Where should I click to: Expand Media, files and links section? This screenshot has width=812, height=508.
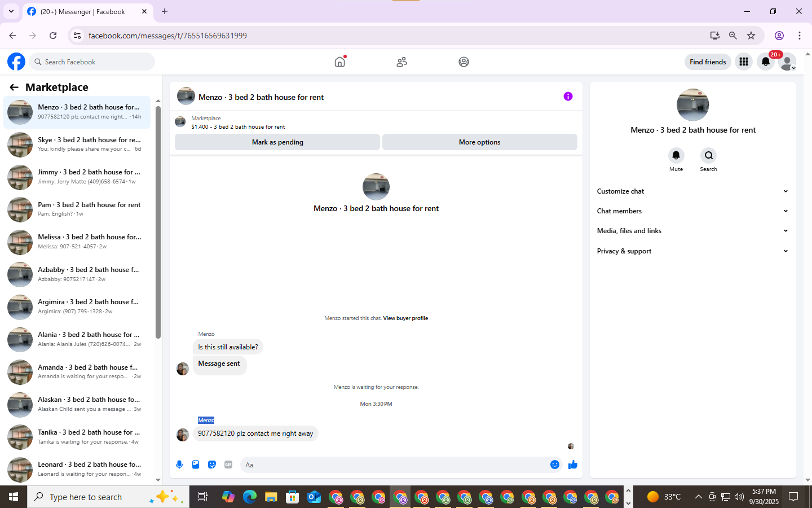[x=692, y=231]
